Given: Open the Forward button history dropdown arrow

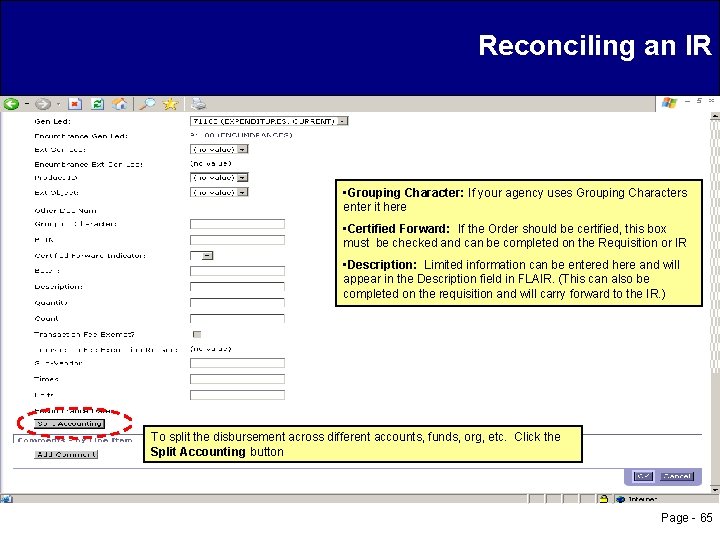Looking at the screenshot, I should tap(58, 104).
